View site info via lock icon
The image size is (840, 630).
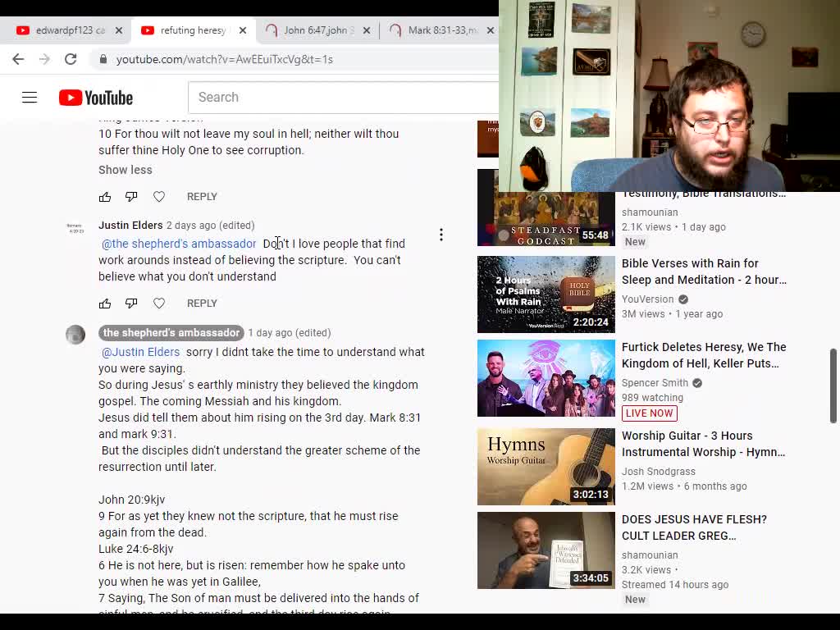[103, 59]
